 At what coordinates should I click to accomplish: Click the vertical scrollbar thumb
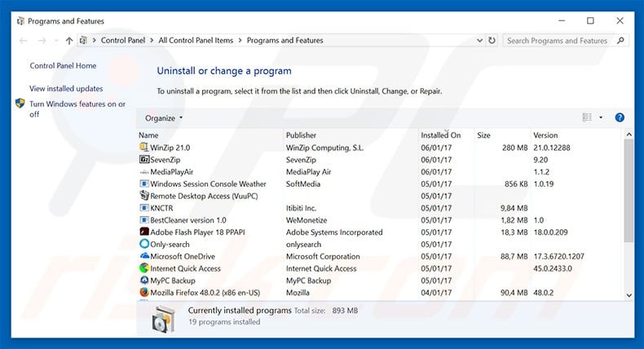point(629,191)
